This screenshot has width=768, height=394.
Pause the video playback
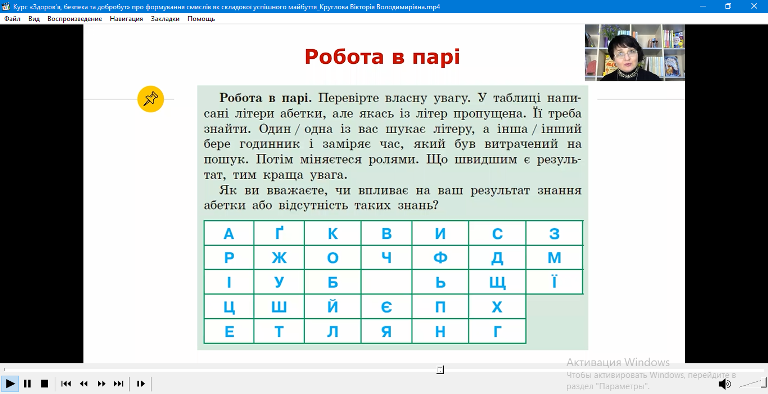click(27, 384)
